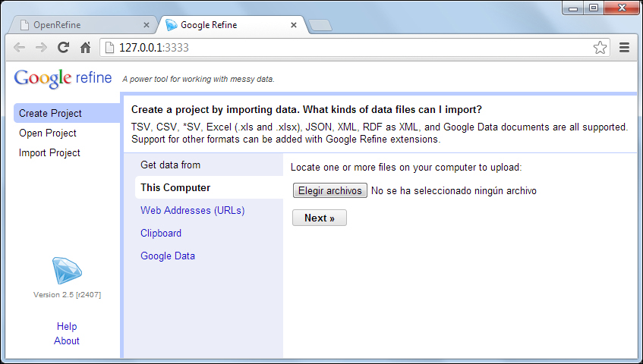Click 'A power tool for working with messy data' tagline
Image resolution: width=643 pixels, height=364 pixels.
(198, 79)
